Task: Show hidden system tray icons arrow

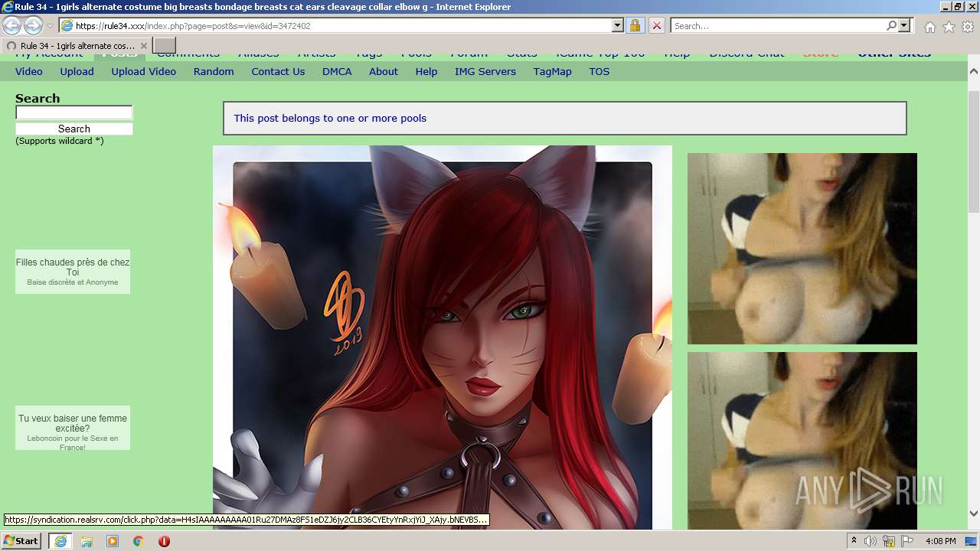Action: [x=854, y=541]
